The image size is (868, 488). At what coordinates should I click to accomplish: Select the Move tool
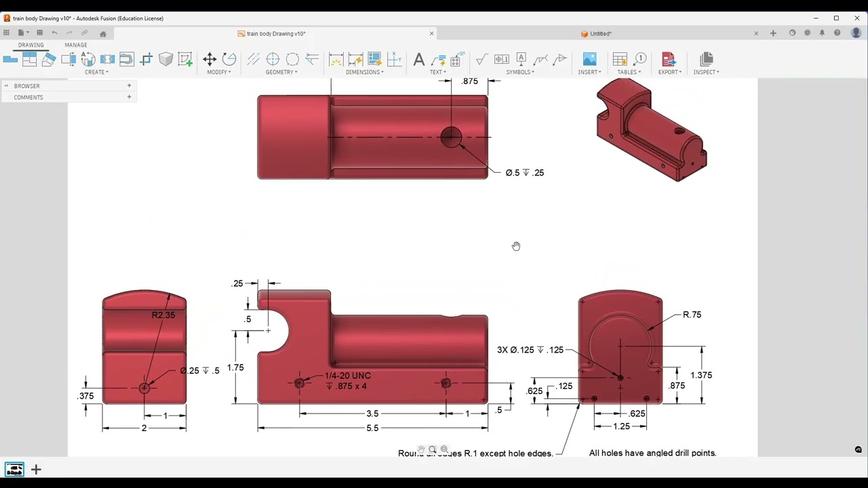[x=210, y=60]
